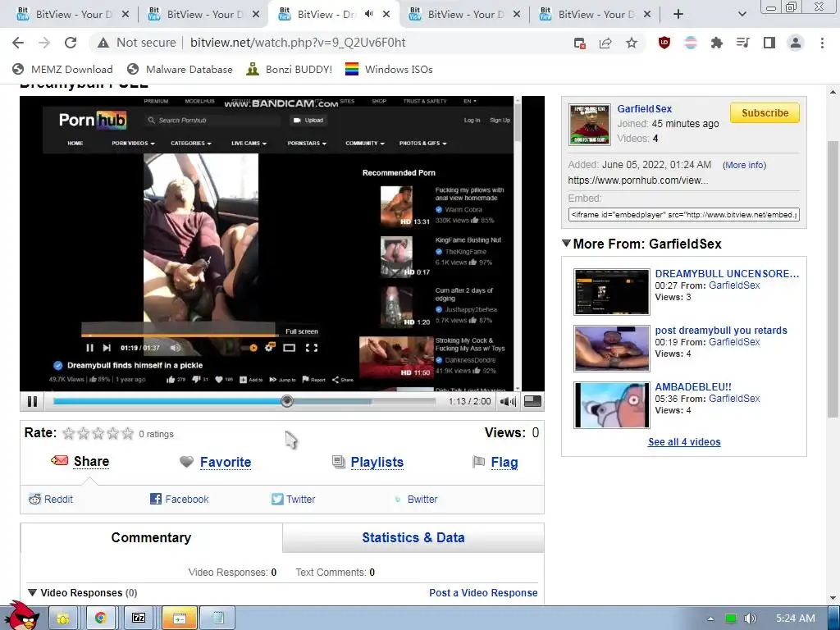
Task: Reload the current BitView page
Action: pos(71,43)
